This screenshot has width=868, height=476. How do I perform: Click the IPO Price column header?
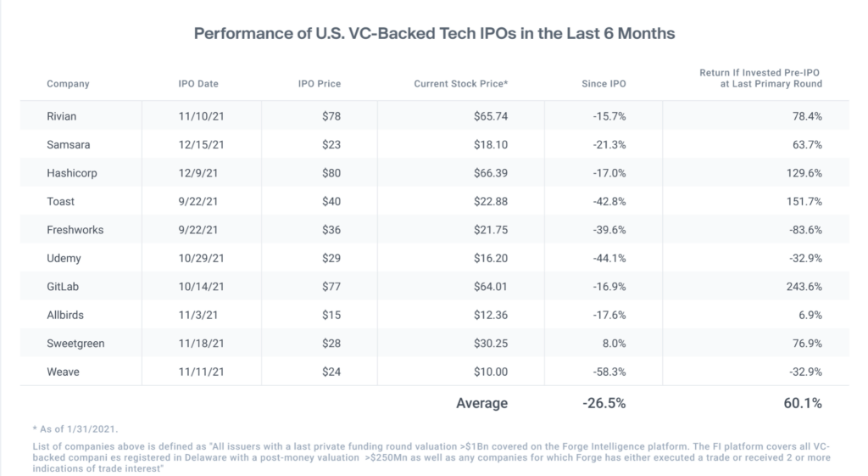click(320, 84)
